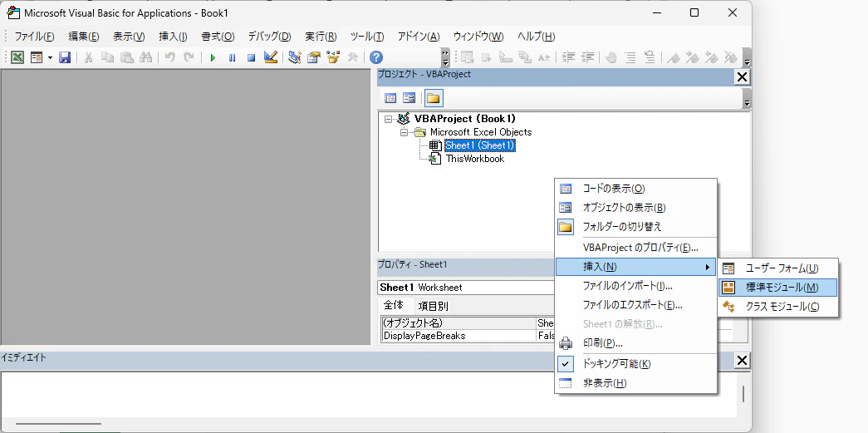Image resolution: width=868 pixels, height=433 pixels.
Task: Open the Edit toolbar options overflow arrow
Action: pos(747,57)
